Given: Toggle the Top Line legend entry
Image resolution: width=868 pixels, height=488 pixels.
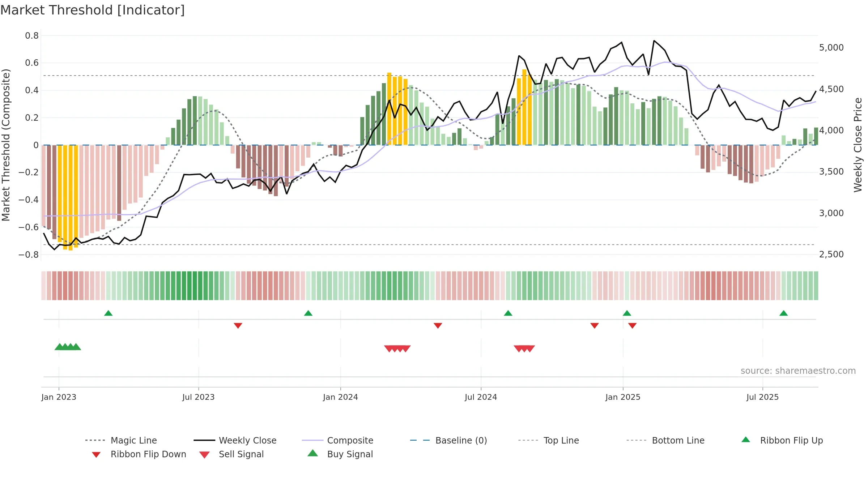Looking at the screenshot, I should (548, 440).
